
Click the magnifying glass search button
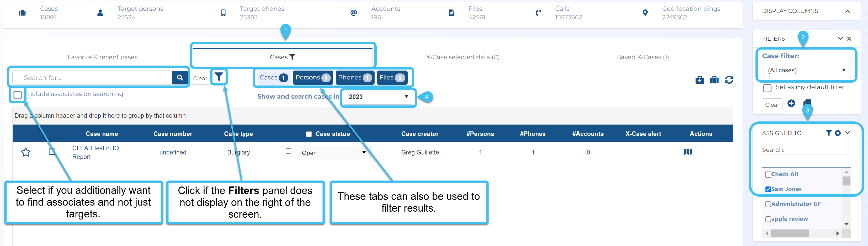click(180, 78)
